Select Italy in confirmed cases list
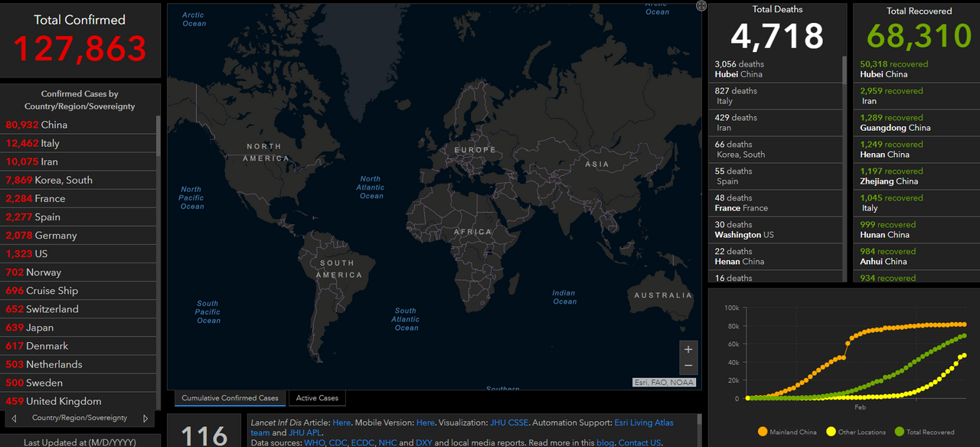The image size is (980, 447). 78,143
